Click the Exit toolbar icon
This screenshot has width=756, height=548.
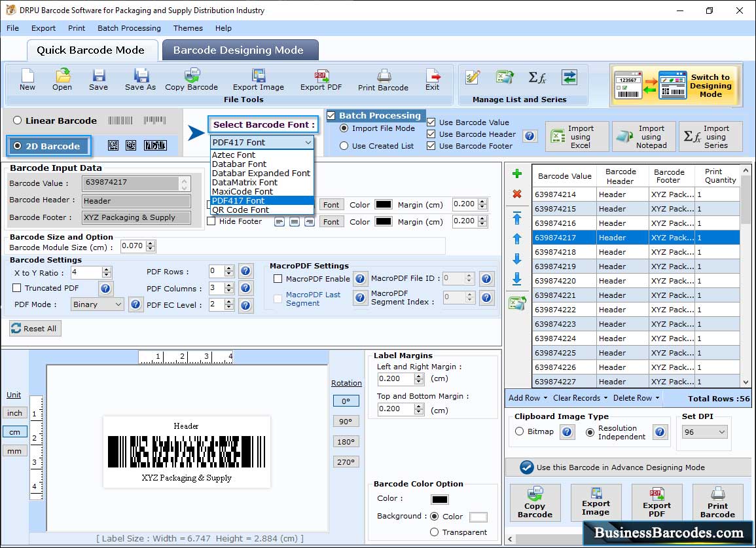point(433,80)
